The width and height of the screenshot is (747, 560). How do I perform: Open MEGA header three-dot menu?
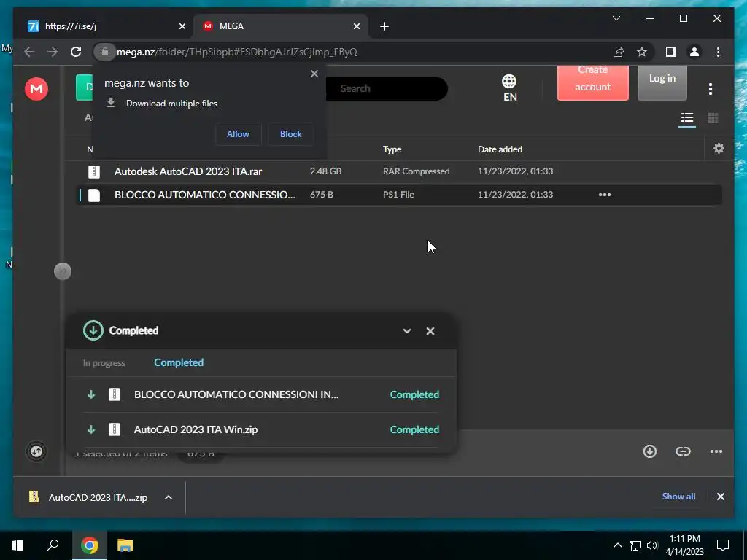711,88
